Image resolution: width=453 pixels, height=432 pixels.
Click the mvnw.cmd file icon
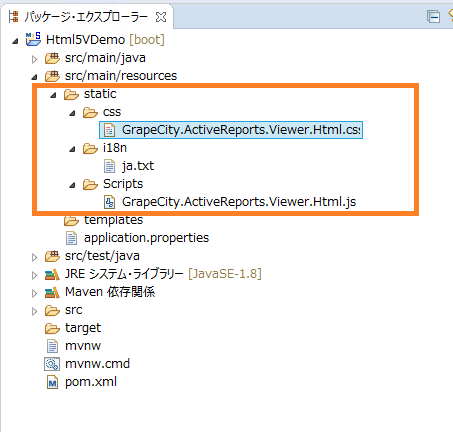coord(52,364)
